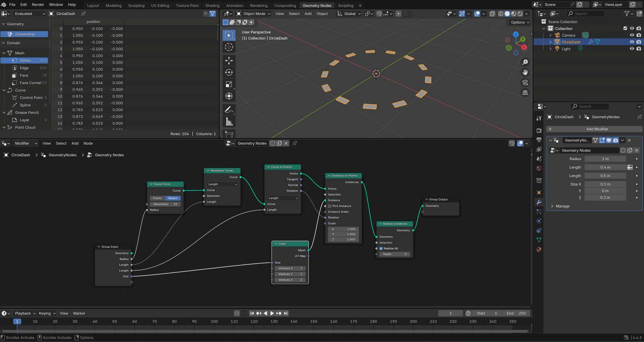Toggle modifier realtime viewport display
The width and height of the screenshot is (644, 342).
[x=609, y=140]
